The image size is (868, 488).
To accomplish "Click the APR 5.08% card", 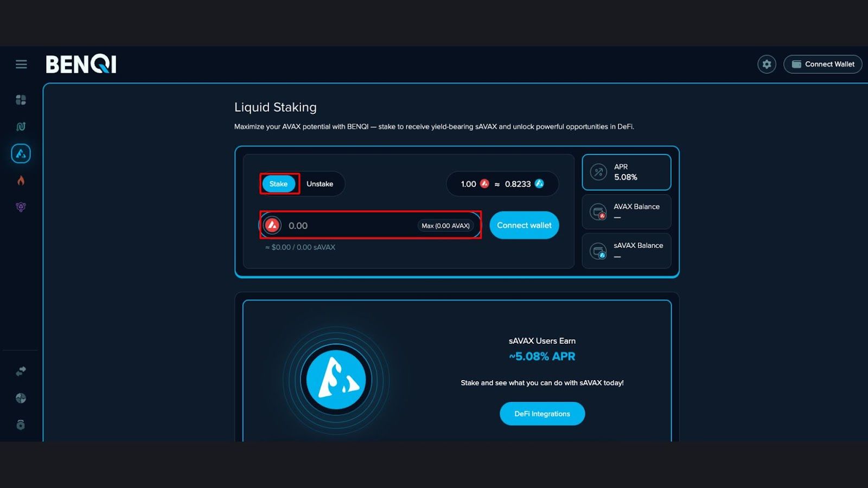I will pyautogui.click(x=627, y=172).
